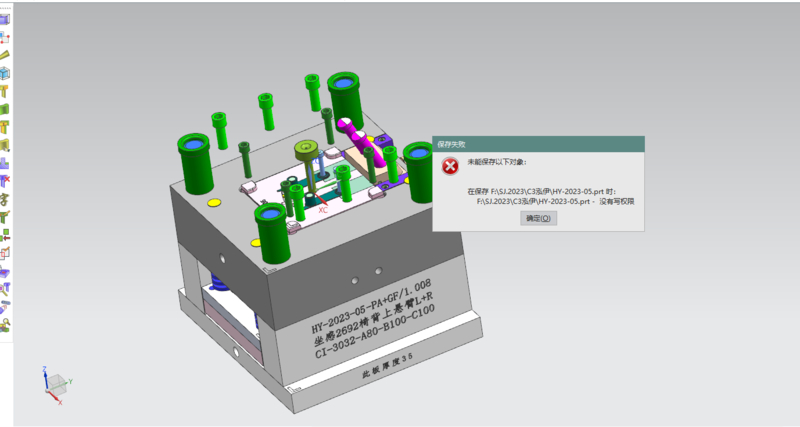Click the XYZ view triad cube
The image size is (800, 427).
click(x=56, y=385)
